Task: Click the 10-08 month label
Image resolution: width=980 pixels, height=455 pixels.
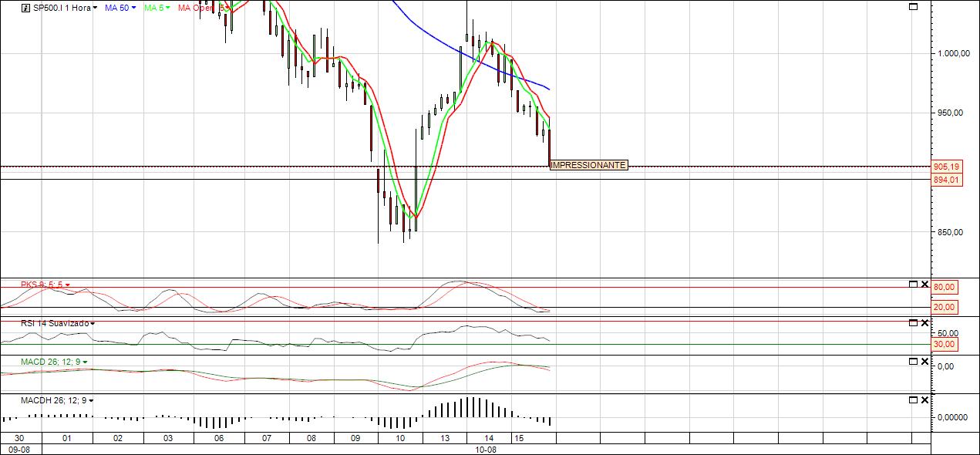Action: coord(486,449)
